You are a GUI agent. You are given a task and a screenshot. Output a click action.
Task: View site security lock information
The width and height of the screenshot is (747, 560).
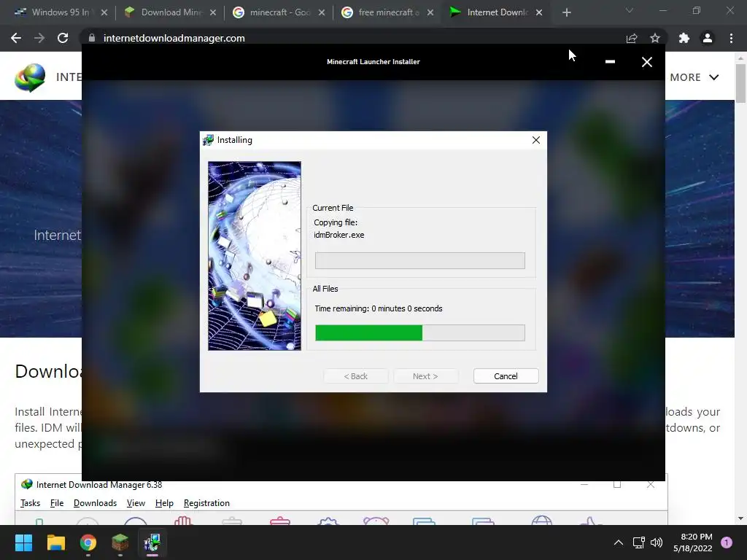coord(92,38)
